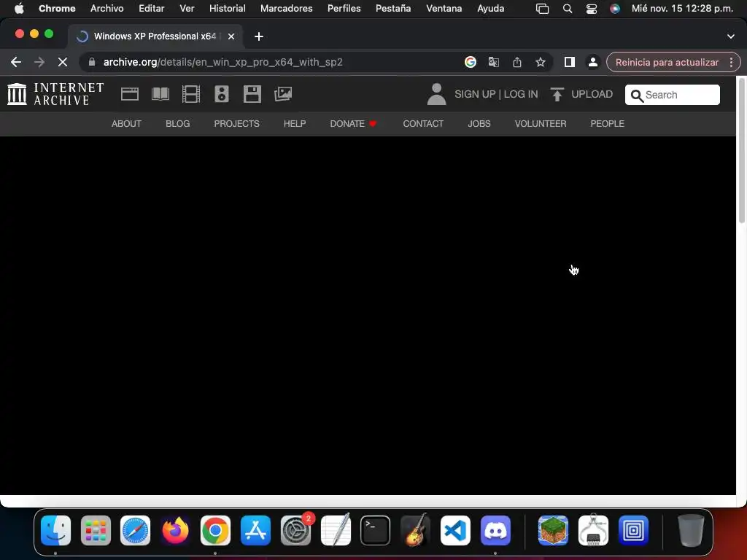Open the Video film strip icon
The width and height of the screenshot is (747, 560).
pos(191,94)
